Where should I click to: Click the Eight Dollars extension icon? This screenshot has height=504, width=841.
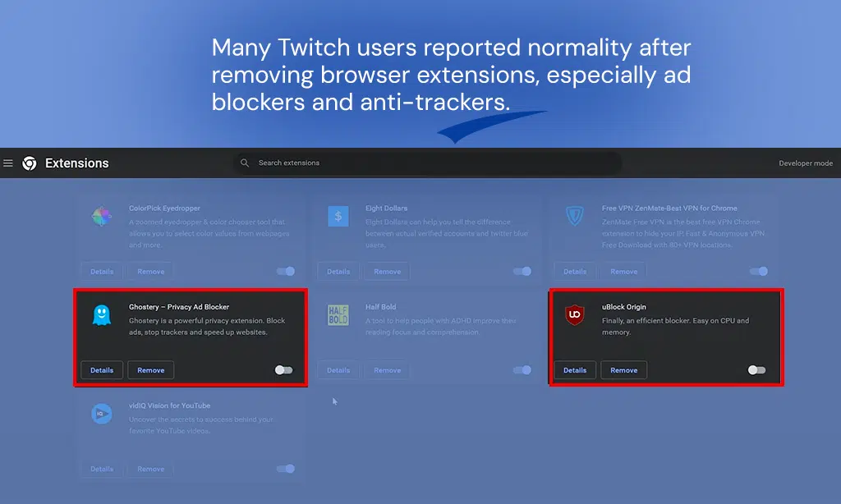tap(338, 216)
